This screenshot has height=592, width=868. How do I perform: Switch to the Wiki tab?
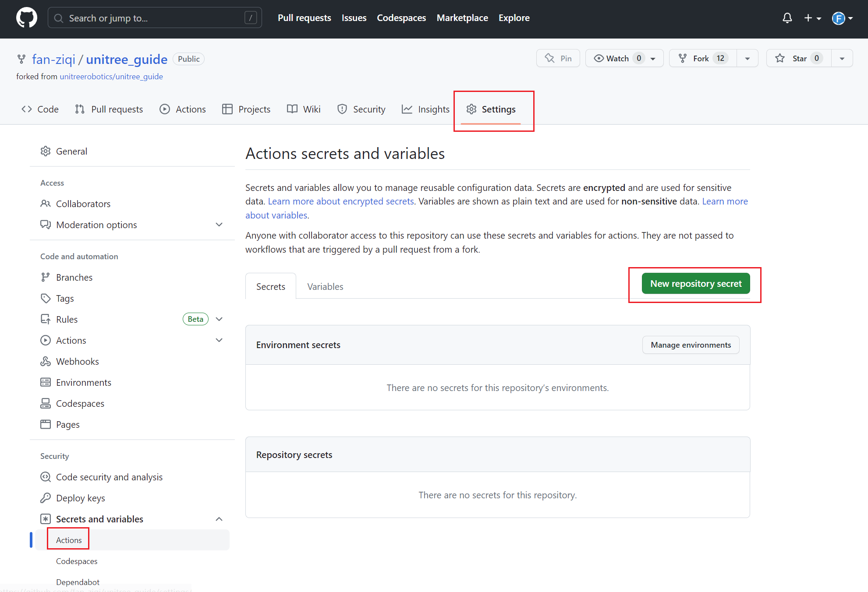(x=304, y=109)
